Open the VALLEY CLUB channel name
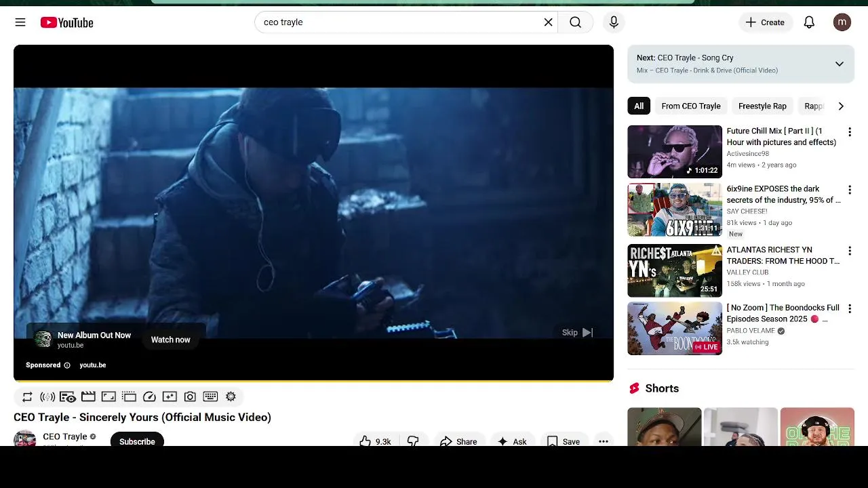Screen dimensions: 868x488 (x=747, y=272)
